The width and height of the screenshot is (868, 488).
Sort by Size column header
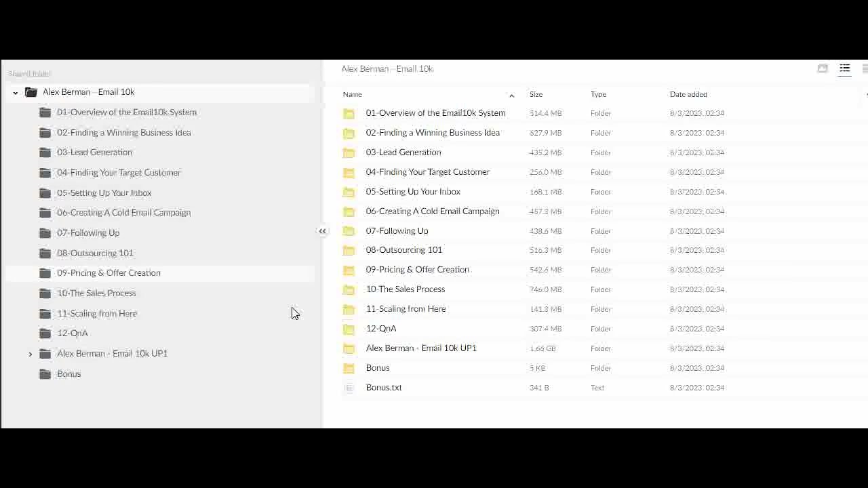click(x=536, y=94)
